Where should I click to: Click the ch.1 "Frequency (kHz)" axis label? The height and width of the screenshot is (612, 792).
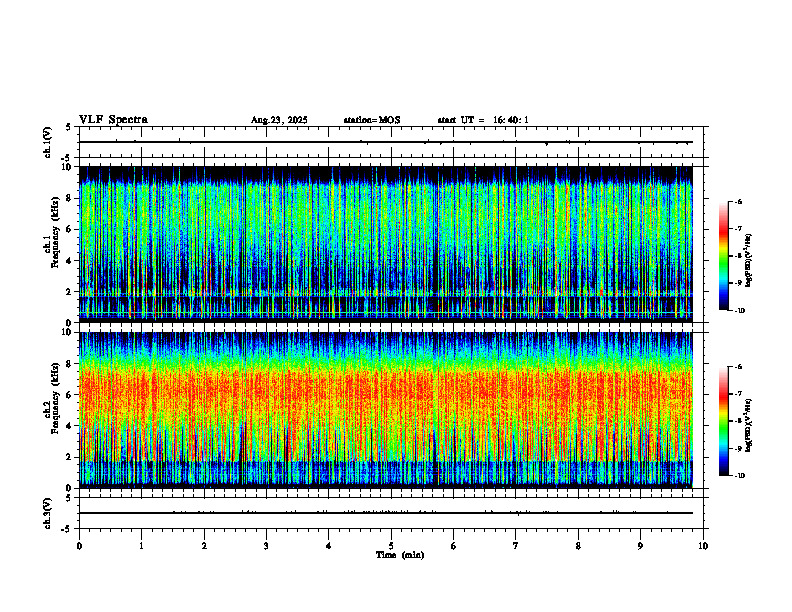[58, 233]
